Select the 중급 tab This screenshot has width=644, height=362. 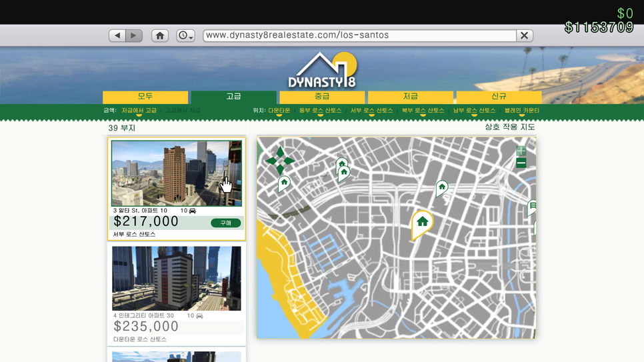click(x=322, y=97)
